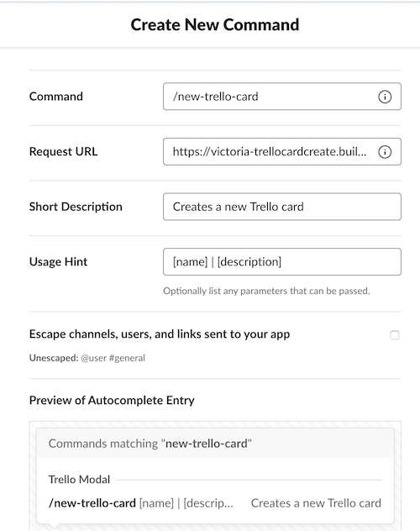Focus the Command input field
420x531 pixels.
(282, 97)
